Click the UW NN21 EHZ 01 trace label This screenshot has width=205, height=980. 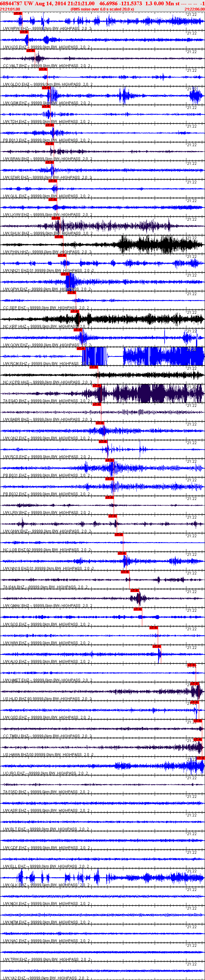(48, 271)
